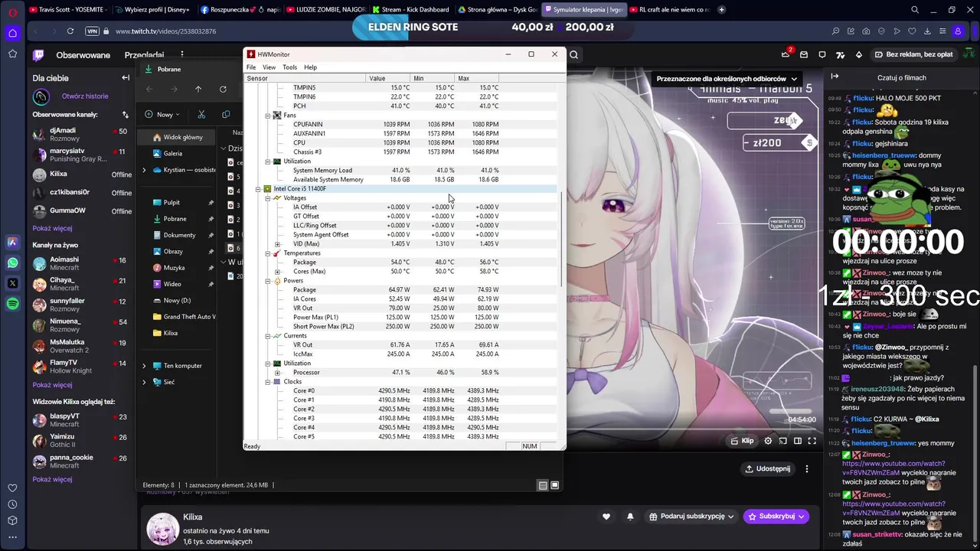Click the Twitch logo icon
The image size is (980, 551).
(x=38, y=55)
